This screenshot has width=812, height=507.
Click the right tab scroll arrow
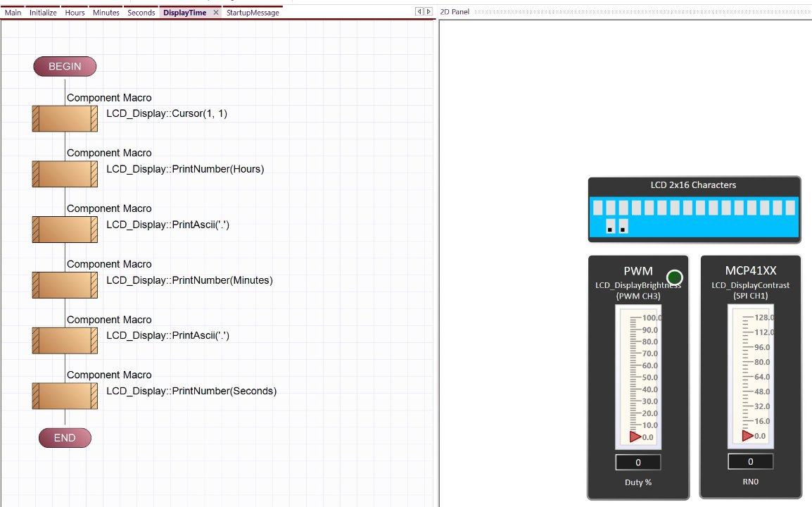coord(428,11)
